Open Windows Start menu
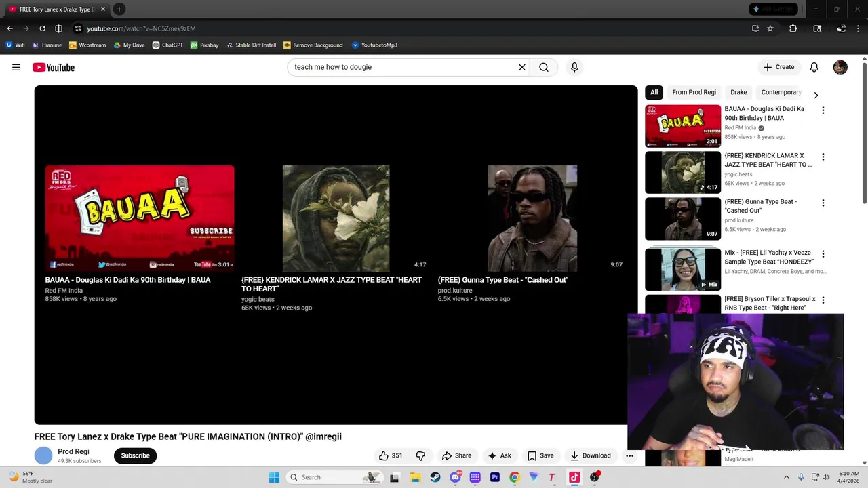Image resolution: width=868 pixels, height=488 pixels. pos(274,477)
